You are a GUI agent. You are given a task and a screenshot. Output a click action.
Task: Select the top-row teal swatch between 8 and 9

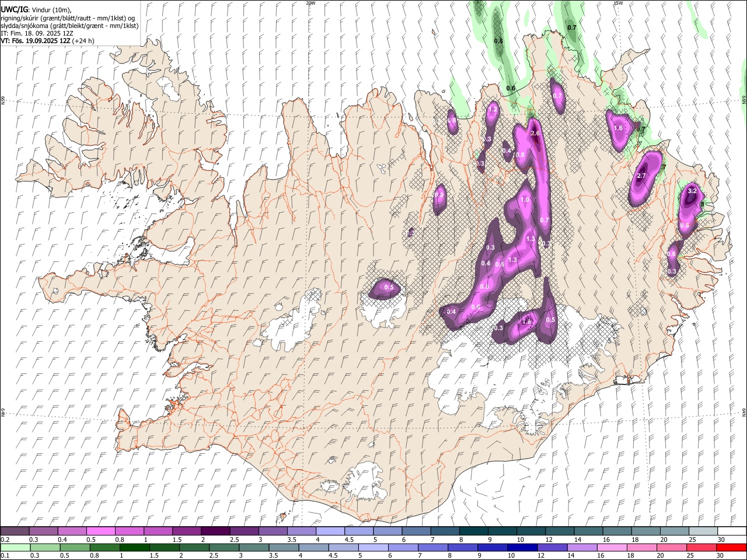[473, 531]
